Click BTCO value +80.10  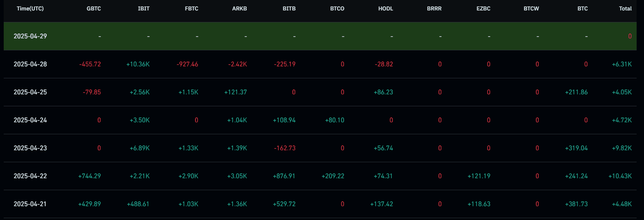pyautogui.click(x=335, y=120)
